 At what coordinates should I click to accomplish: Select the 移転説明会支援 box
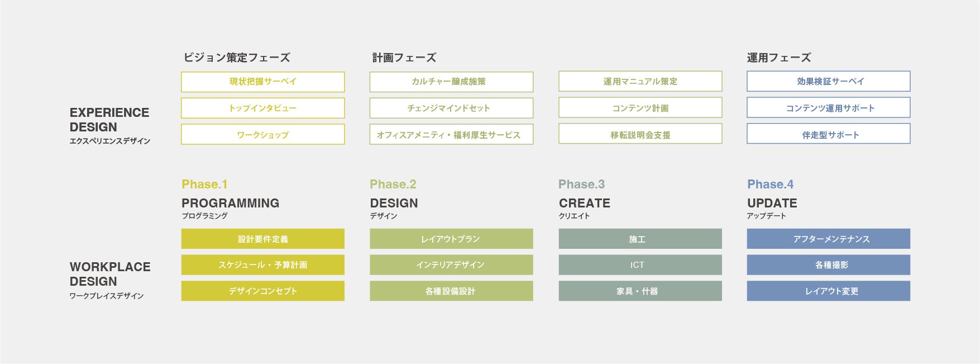coord(640,134)
